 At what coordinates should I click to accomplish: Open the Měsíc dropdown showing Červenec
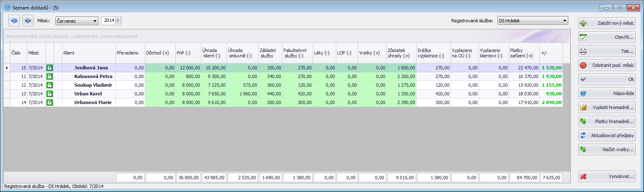[x=76, y=21]
